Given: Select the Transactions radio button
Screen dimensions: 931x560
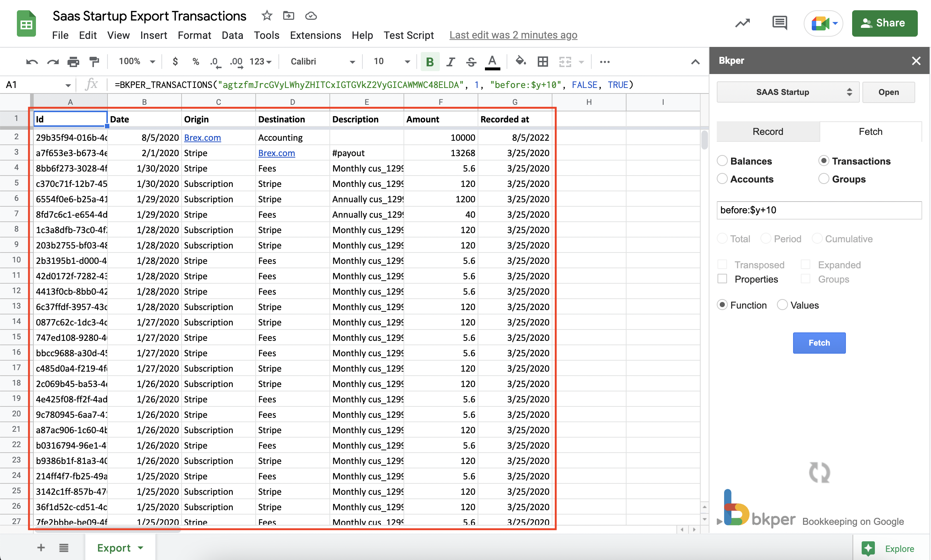Looking at the screenshot, I should tap(824, 161).
